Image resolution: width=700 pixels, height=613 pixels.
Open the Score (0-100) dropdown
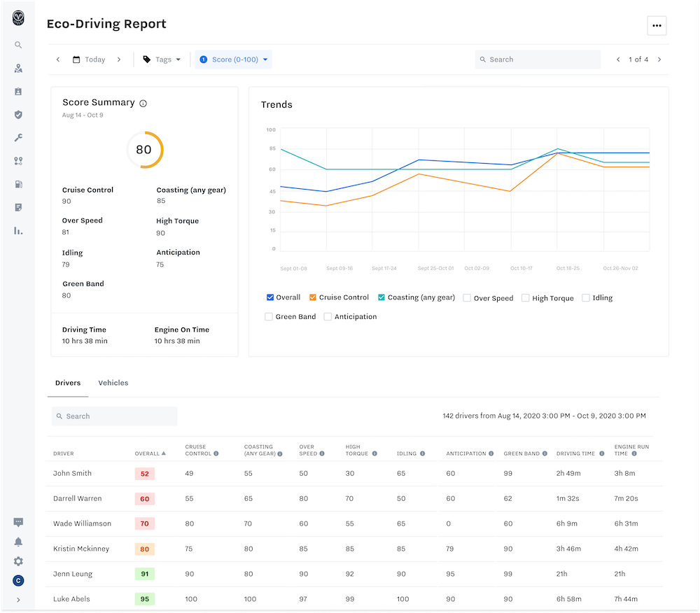click(x=234, y=59)
